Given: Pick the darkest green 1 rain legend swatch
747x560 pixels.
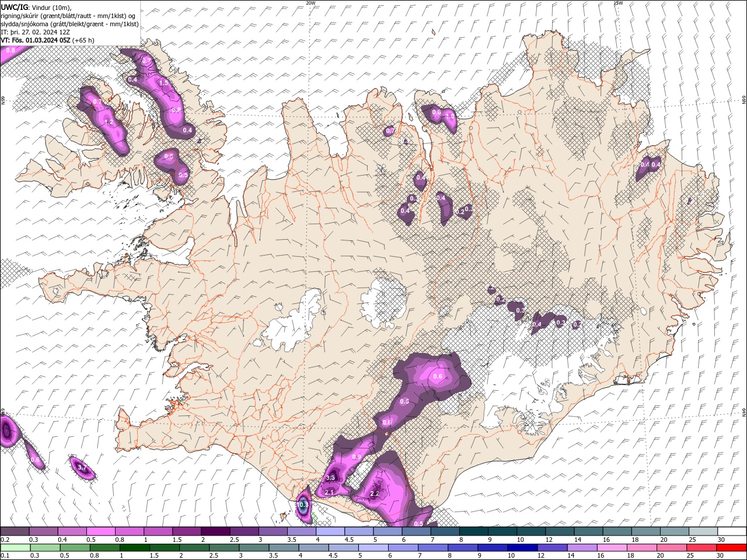Looking at the screenshot, I should point(134,548).
